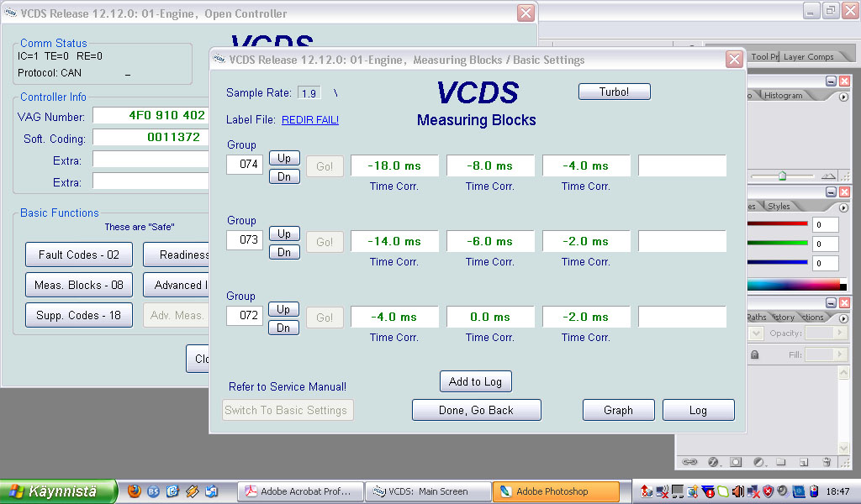Click the Group 074 number input field
Screen dimensions: 861x504
click(245, 165)
